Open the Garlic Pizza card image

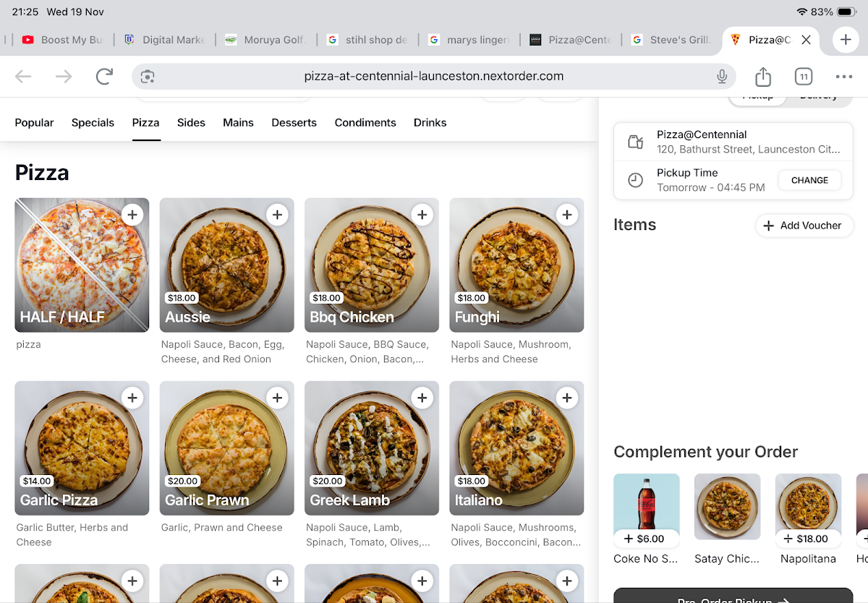[82, 448]
